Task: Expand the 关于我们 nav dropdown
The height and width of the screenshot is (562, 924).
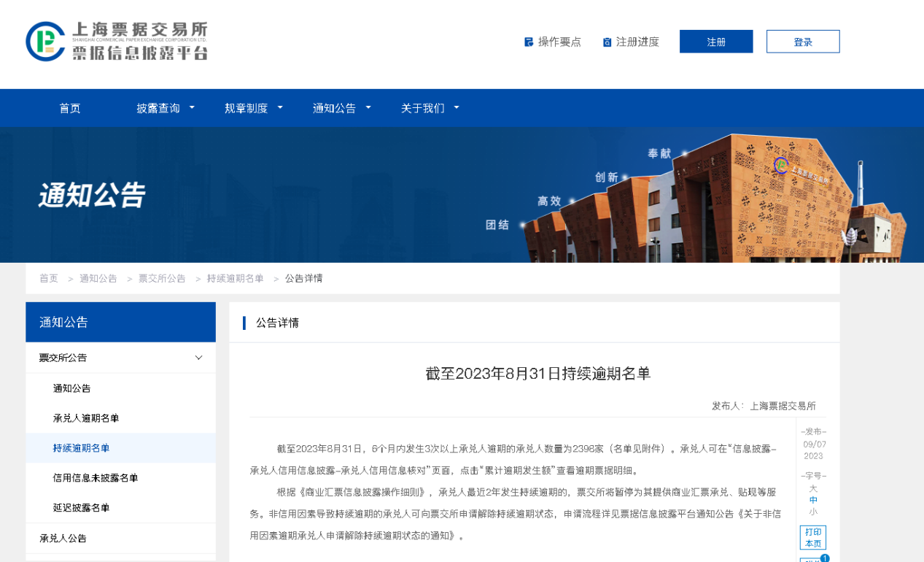Action: (457, 107)
